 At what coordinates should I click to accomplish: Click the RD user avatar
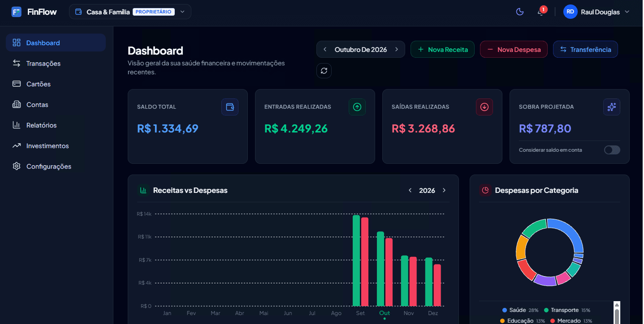coord(570,12)
